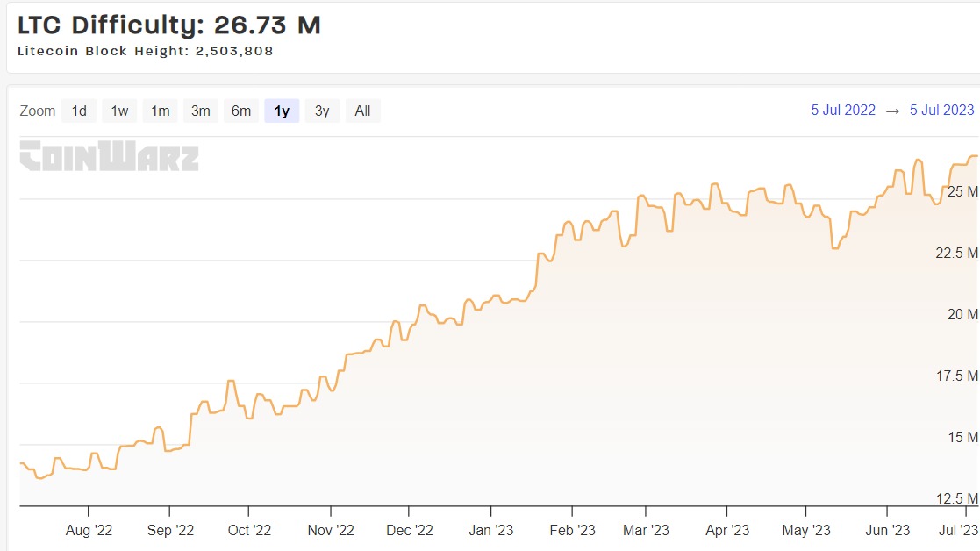Click the Aug '22 axis label
Screen dimensions: 980x551
(89, 531)
